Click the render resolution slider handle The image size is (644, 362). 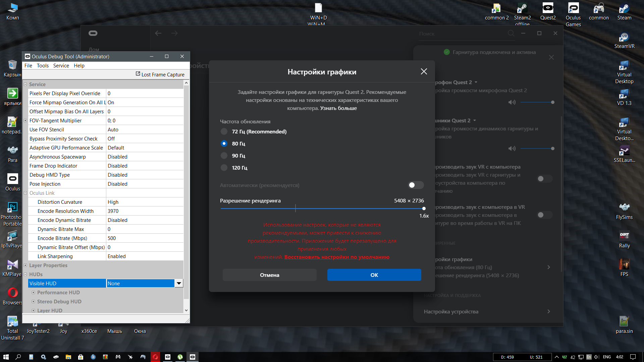tap(424, 208)
